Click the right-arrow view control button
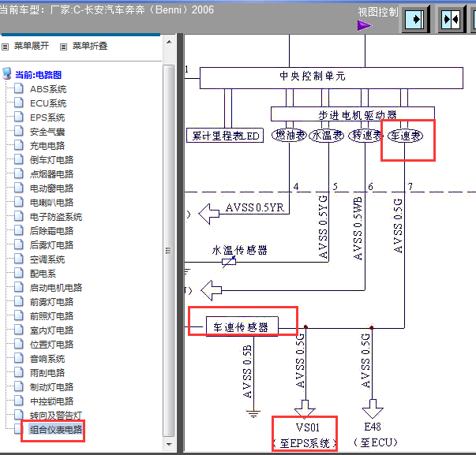Viewport: 476px width, 455px height. pyautogui.click(x=415, y=20)
